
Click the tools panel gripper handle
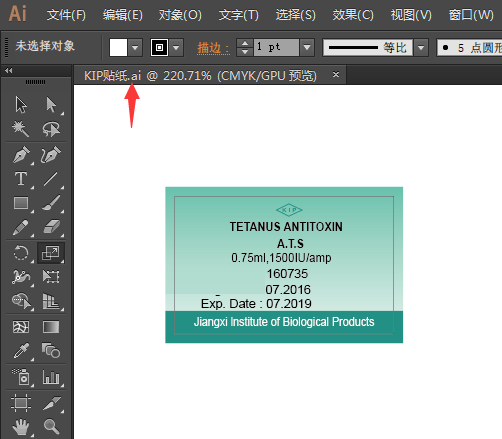pyautogui.click(x=35, y=82)
